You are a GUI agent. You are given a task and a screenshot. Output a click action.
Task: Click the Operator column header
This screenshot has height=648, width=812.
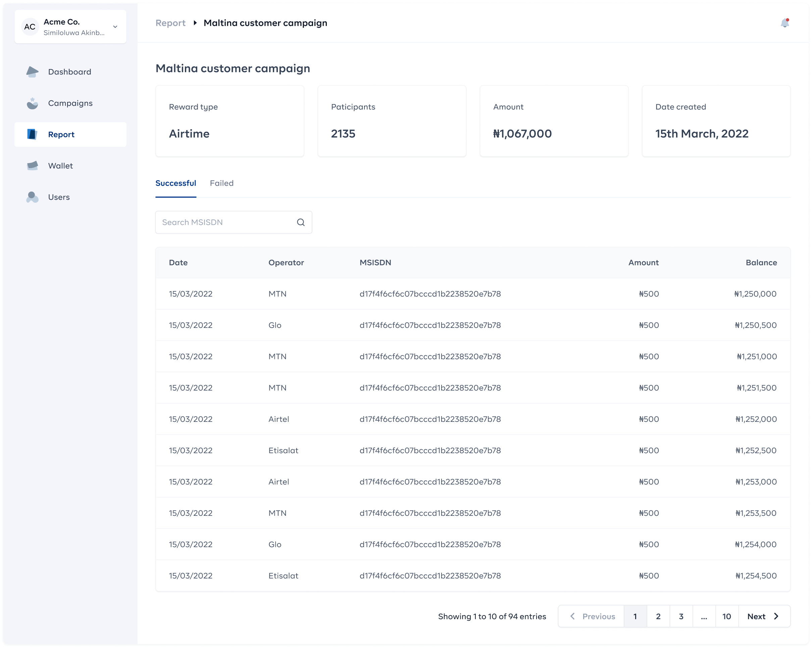(286, 263)
